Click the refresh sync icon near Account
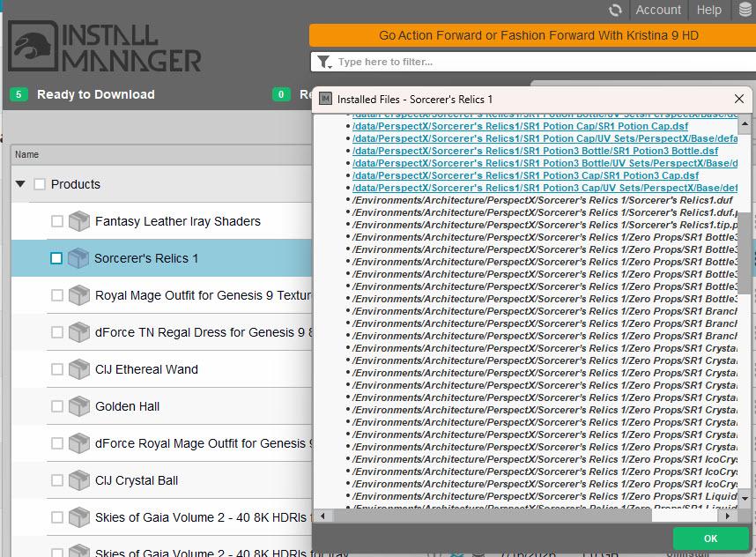 [x=615, y=10]
